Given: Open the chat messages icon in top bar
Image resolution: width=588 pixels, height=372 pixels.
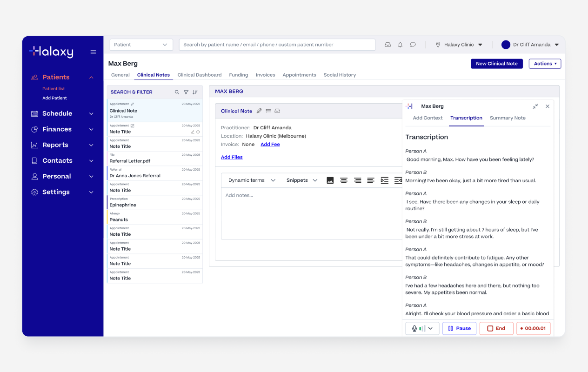Looking at the screenshot, I should [x=413, y=45].
